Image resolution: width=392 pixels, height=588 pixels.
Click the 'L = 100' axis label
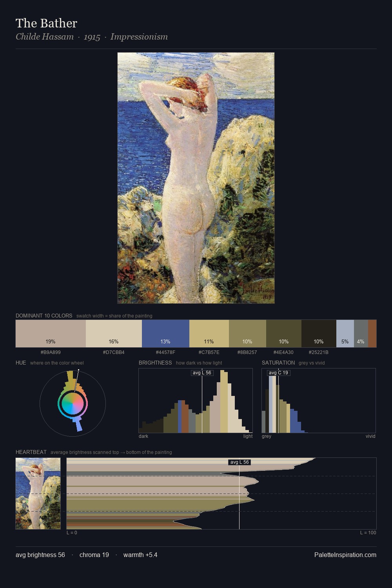click(x=368, y=532)
